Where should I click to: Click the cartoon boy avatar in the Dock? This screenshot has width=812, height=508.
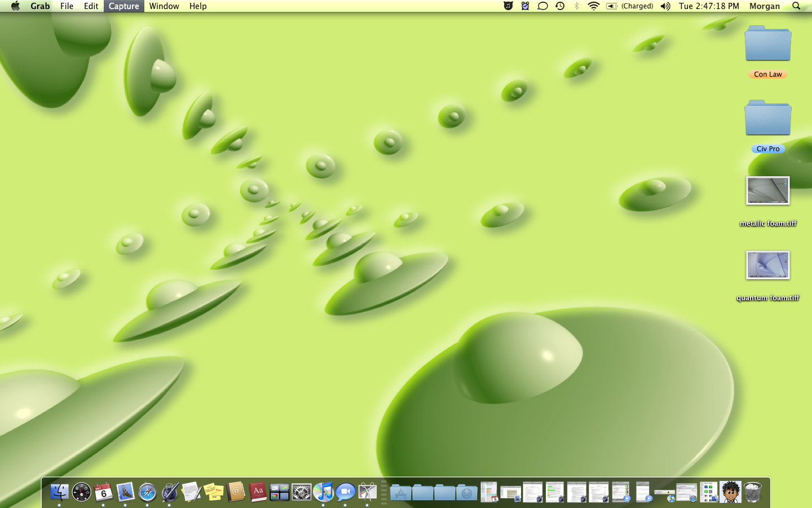(731, 492)
